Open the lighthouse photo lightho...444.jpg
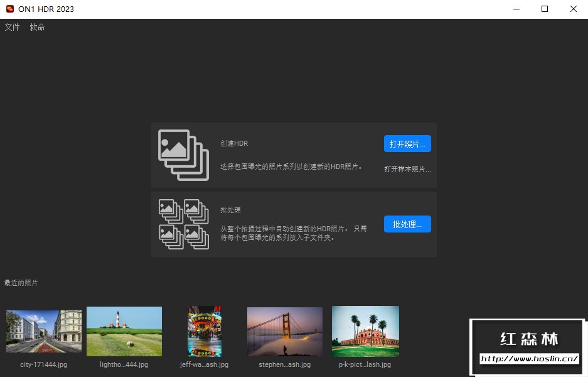This screenshot has width=588, height=377. pyautogui.click(x=124, y=331)
